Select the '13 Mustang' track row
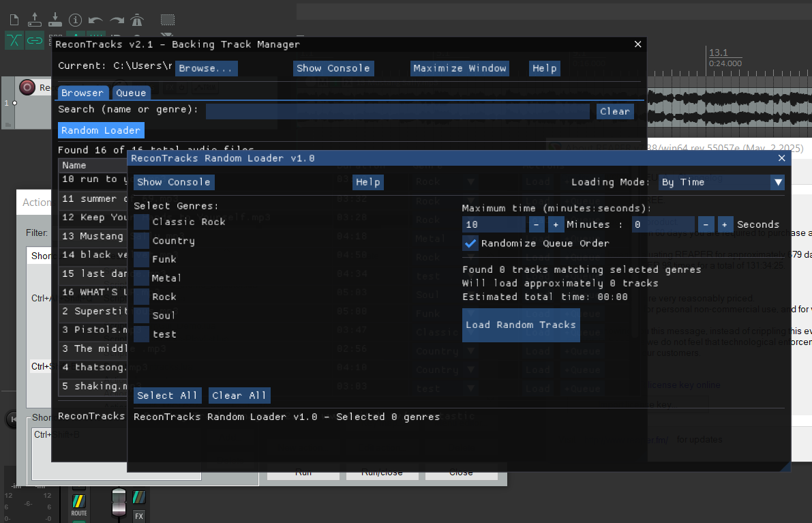Viewport: 812px width, 523px height. tap(93, 236)
